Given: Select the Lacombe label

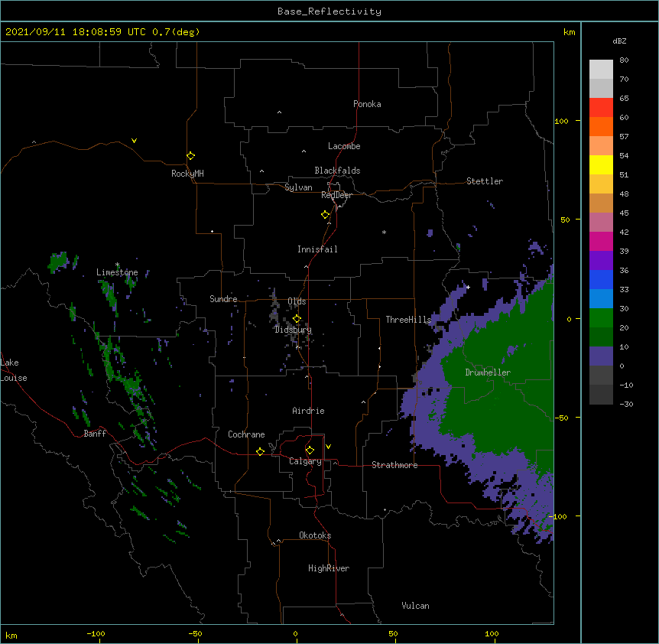Looking at the screenshot, I should click(x=344, y=146).
